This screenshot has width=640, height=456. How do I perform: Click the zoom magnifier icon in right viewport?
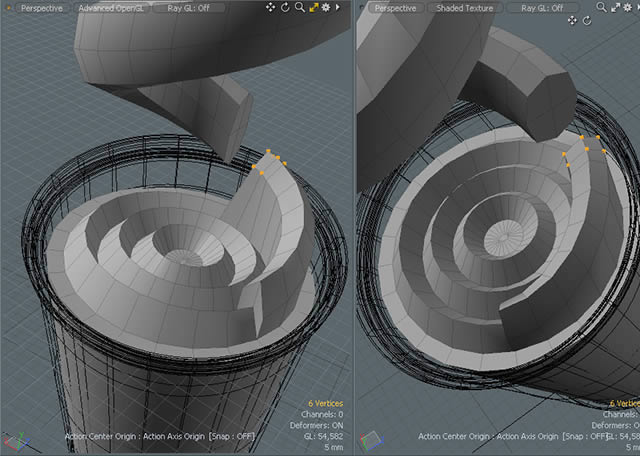pos(601,7)
